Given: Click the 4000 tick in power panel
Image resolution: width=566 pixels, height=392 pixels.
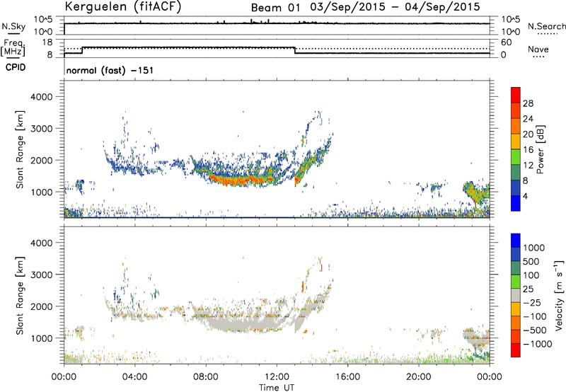Looking at the screenshot, I should tap(42, 97).
